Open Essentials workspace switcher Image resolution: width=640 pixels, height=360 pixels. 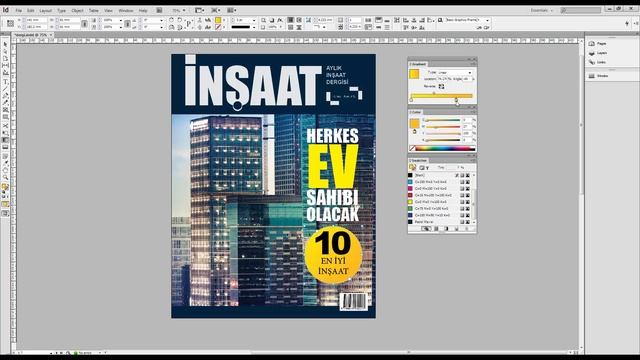coord(542,10)
